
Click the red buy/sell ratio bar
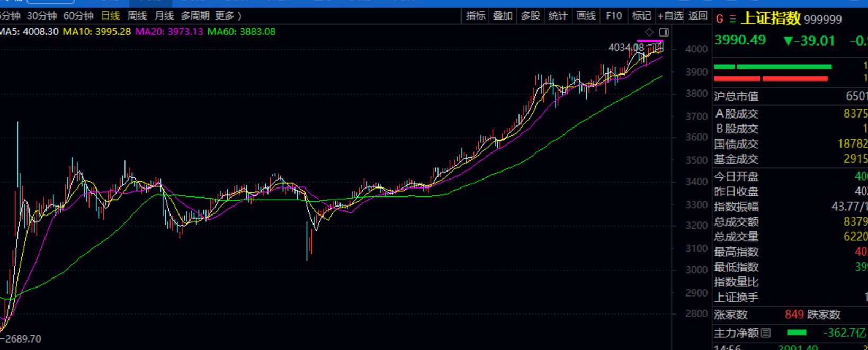(771, 78)
